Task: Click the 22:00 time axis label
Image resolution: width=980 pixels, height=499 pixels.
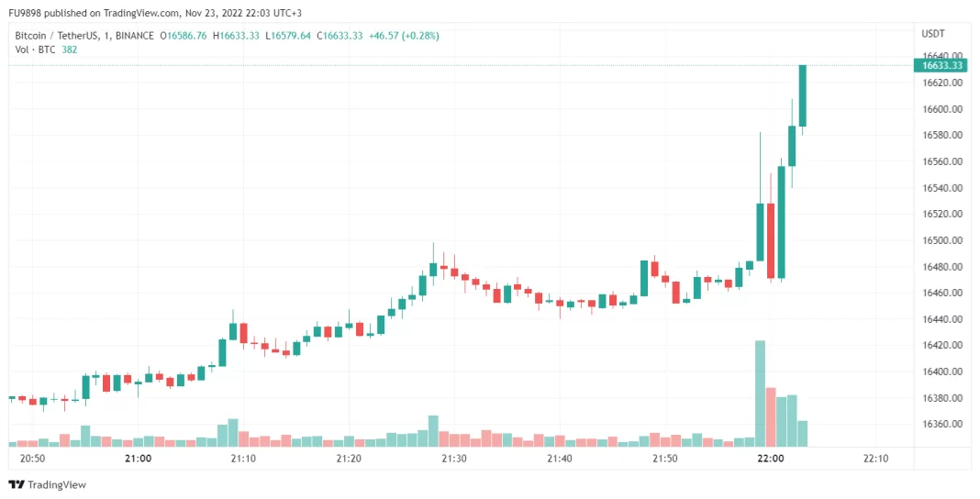Action: coord(770,459)
